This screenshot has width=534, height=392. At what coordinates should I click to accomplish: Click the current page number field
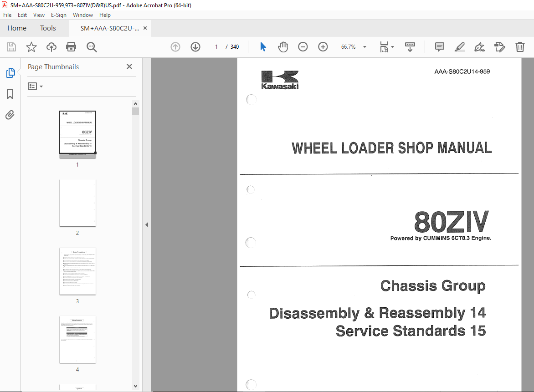pos(216,47)
